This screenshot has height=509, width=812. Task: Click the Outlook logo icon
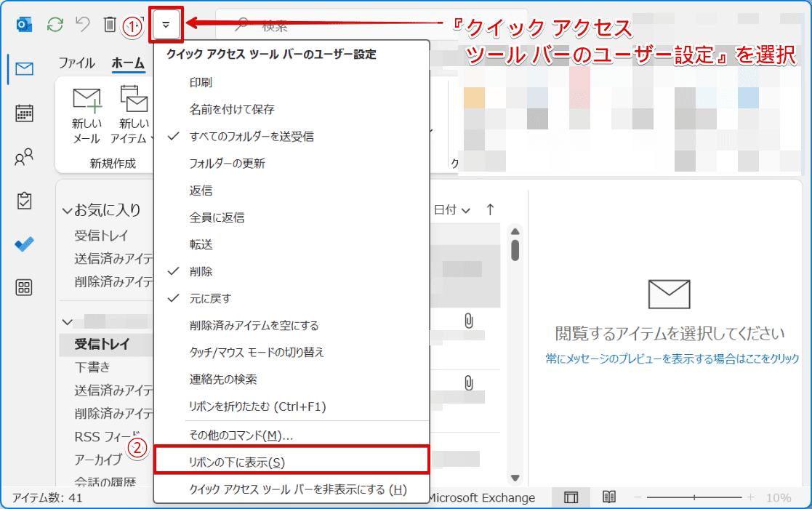coord(24,24)
